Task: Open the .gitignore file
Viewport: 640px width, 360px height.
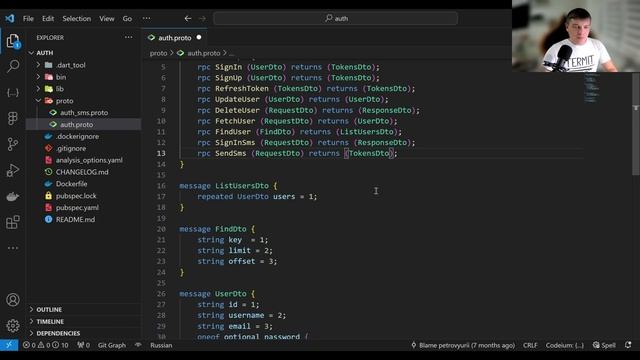Action: [71, 148]
